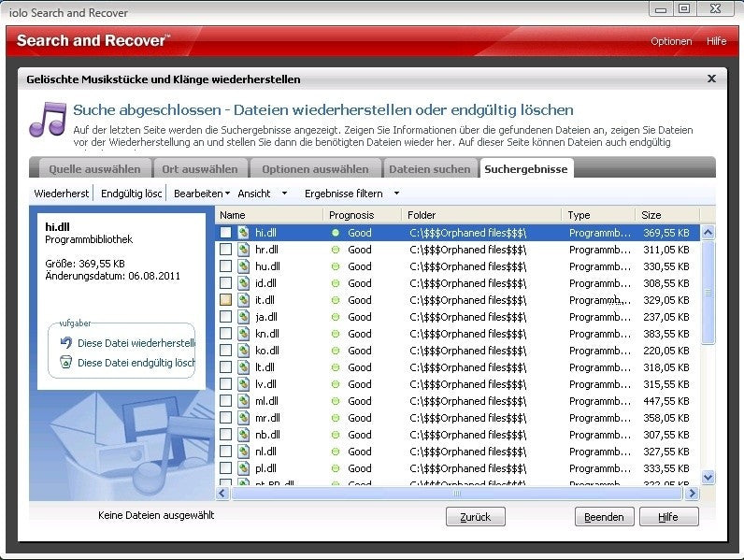Tick the checkbox for ja.dll

[226, 317]
